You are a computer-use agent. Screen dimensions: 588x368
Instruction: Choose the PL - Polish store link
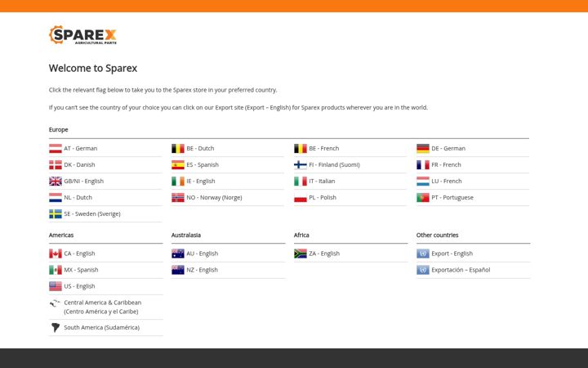(x=323, y=198)
